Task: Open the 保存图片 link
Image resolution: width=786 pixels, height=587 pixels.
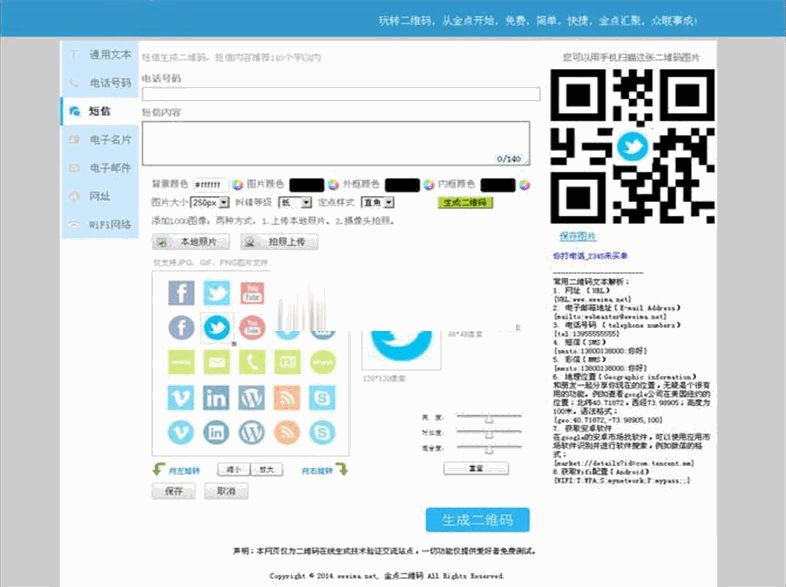Action: [578, 236]
